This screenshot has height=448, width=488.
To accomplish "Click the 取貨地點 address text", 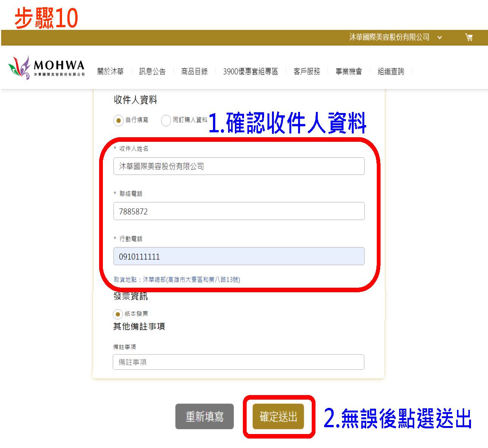I will coord(177,280).
